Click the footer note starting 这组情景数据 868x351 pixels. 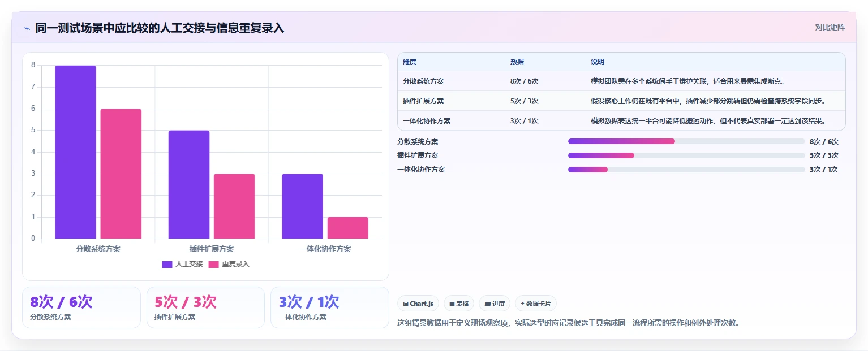point(569,323)
